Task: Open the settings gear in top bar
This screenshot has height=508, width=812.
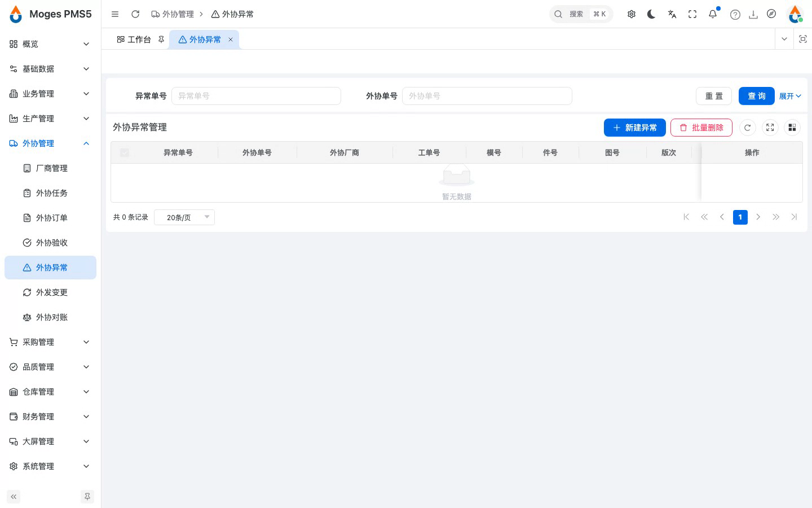Action: tap(632, 14)
